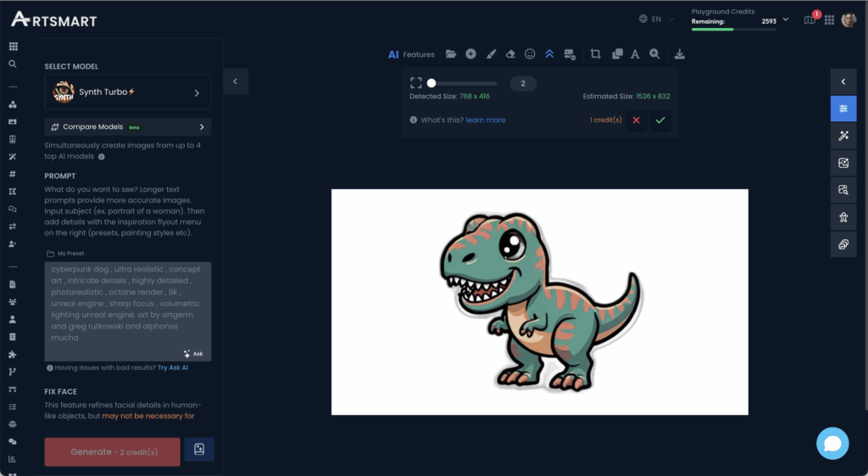
Task: Select the brush tool in the toolbar
Action: [x=491, y=54]
